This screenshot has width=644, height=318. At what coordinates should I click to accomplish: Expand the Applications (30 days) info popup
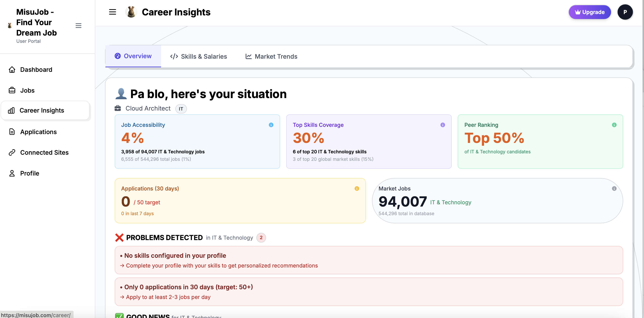357,189
